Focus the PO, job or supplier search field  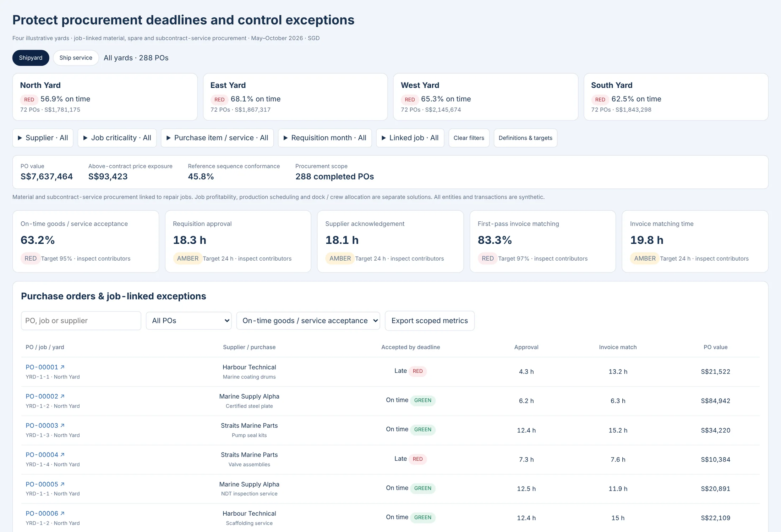(81, 321)
